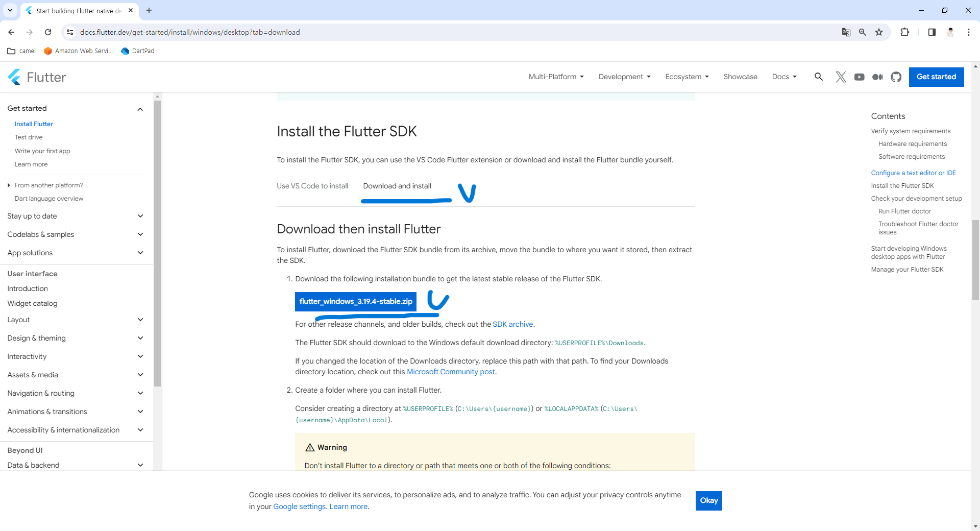Expand the App solutions section

click(x=140, y=253)
